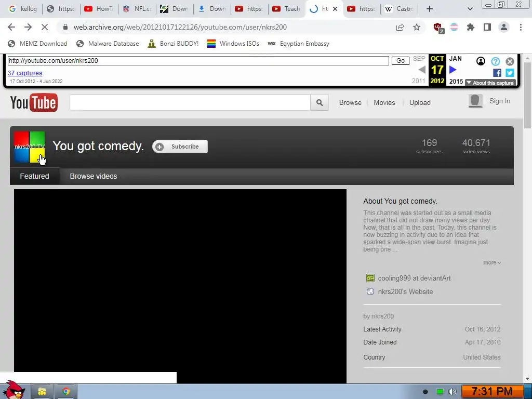Image resolution: width=532 pixels, height=399 pixels.
Task: Click the Wayback Machine URL field
Action: coord(198,61)
